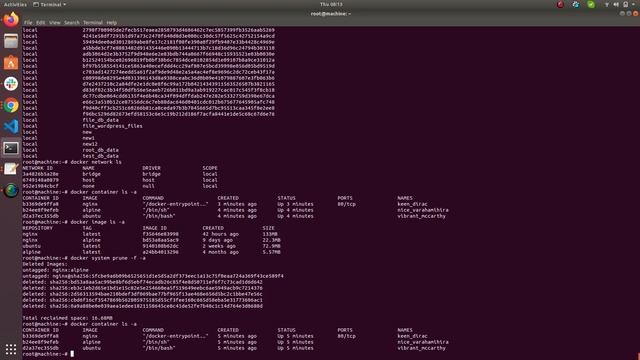
Task: Click the 133MB image size
Action: pyautogui.click(x=270, y=234)
